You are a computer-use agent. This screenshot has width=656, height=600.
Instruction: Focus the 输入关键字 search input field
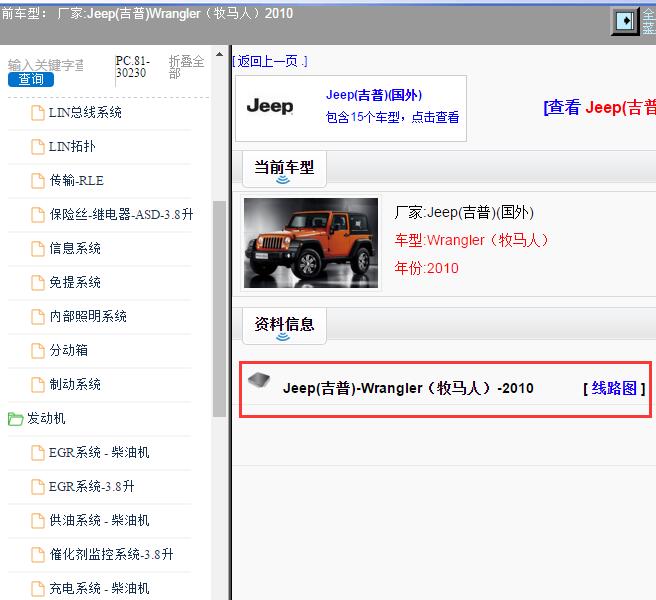46,65
